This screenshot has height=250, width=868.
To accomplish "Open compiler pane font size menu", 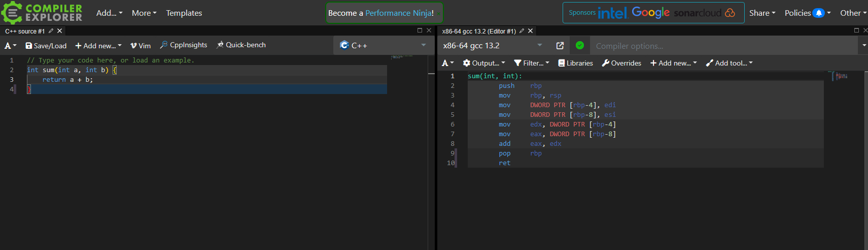I will (x=448, y=63).
